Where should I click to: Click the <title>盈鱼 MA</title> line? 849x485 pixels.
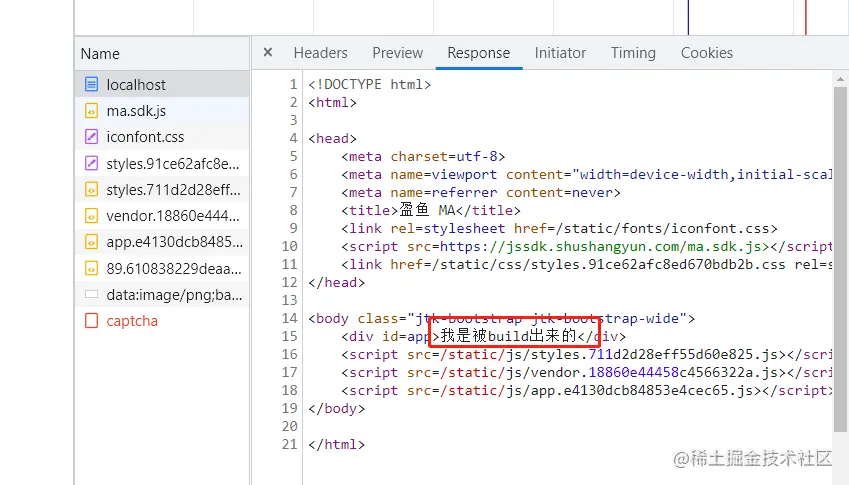click(431, 210)
